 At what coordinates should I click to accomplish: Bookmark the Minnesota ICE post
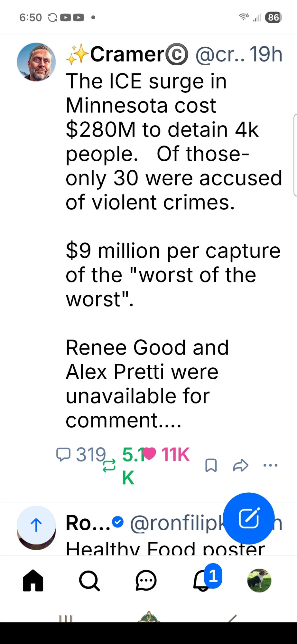click(x=211, y=465)
